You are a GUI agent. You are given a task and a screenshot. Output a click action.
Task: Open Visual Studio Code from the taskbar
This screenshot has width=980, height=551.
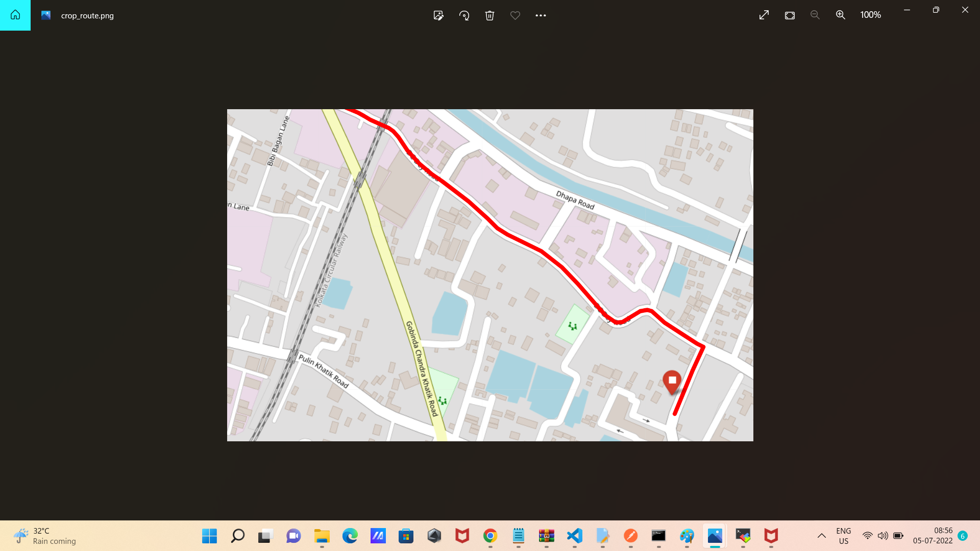[574, 536]
